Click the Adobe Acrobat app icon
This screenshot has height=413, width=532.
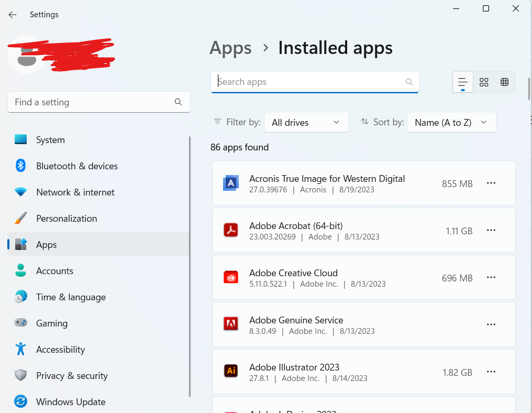tap(231, 230)
